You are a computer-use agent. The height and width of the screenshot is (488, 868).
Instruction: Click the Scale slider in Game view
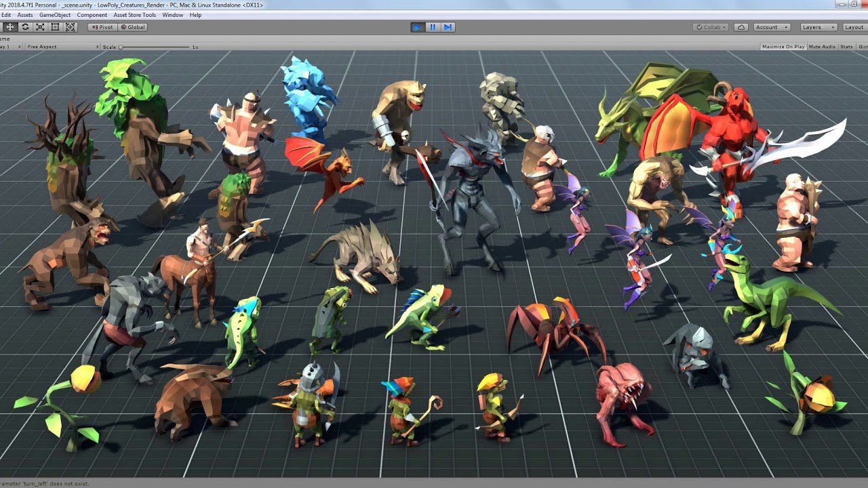coord(154,47)
